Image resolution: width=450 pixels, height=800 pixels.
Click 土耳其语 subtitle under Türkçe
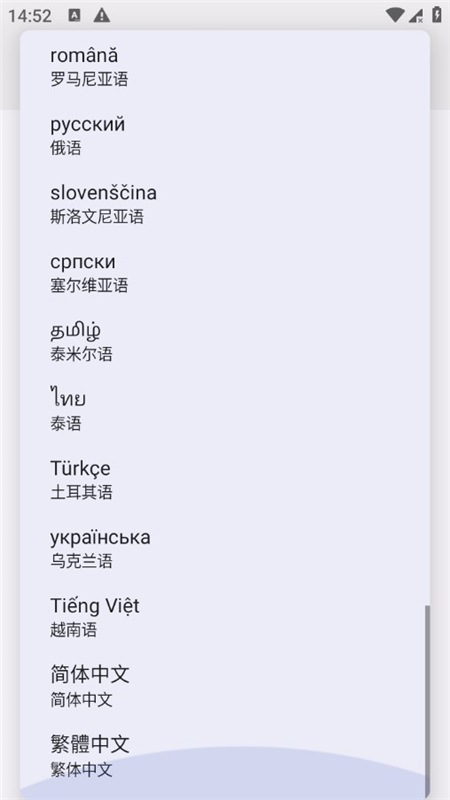click(81, 492)
